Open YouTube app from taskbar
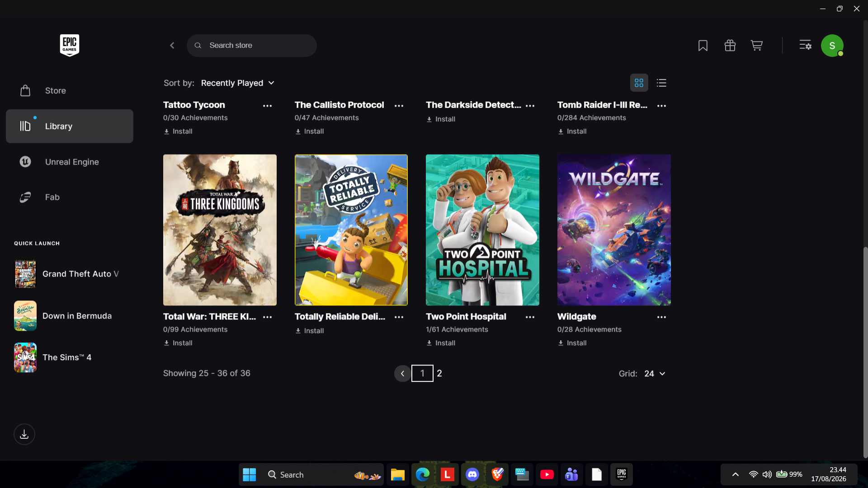This screenshot has width=868, height=488. click(x=547, y=474)
